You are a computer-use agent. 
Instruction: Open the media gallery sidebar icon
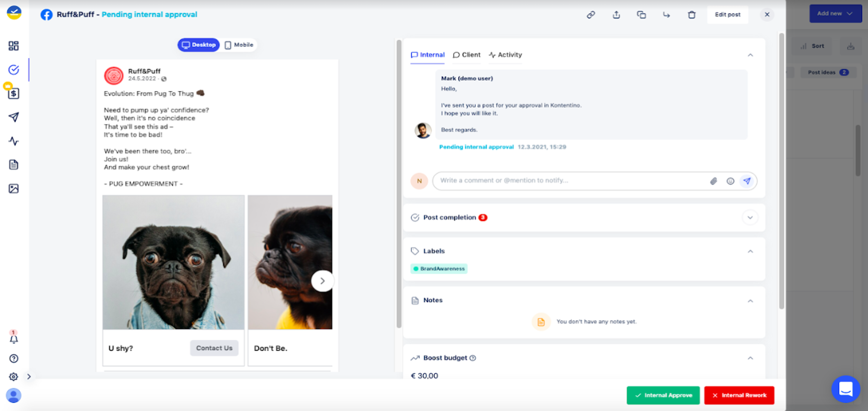14,189
